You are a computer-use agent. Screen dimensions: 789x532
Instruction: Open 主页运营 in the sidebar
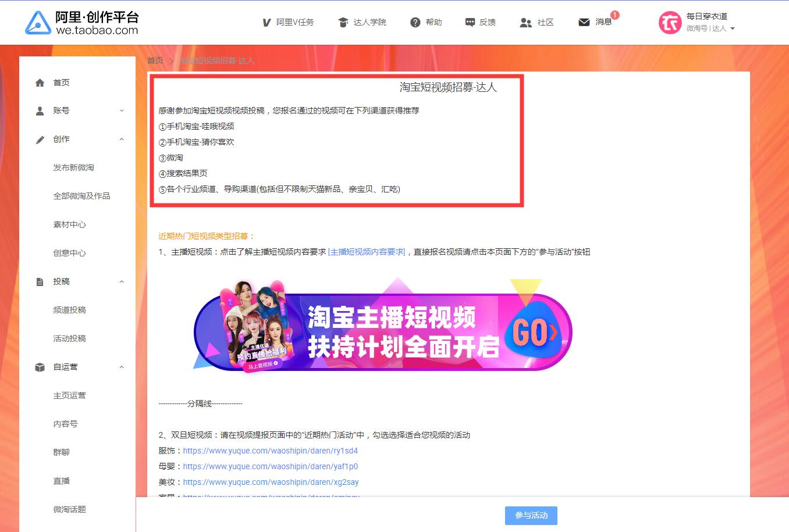(69, 395)
